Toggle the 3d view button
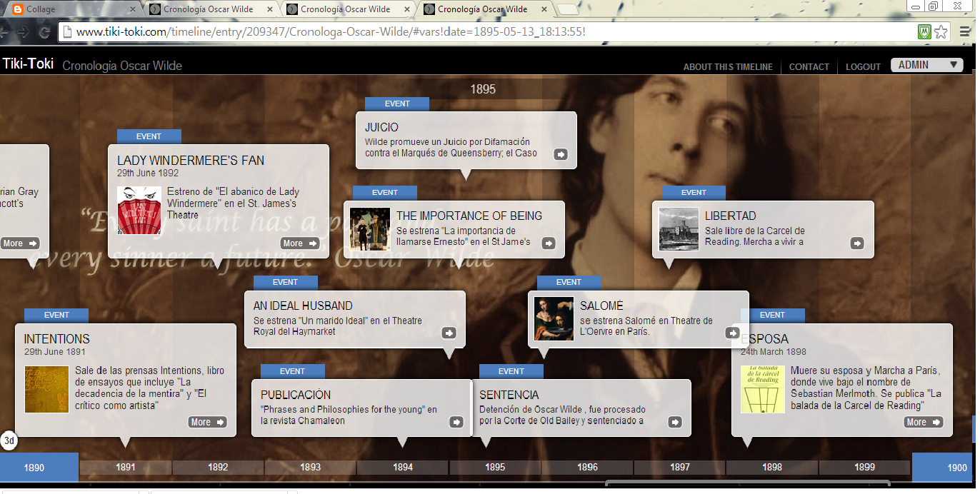 [9, 440]
